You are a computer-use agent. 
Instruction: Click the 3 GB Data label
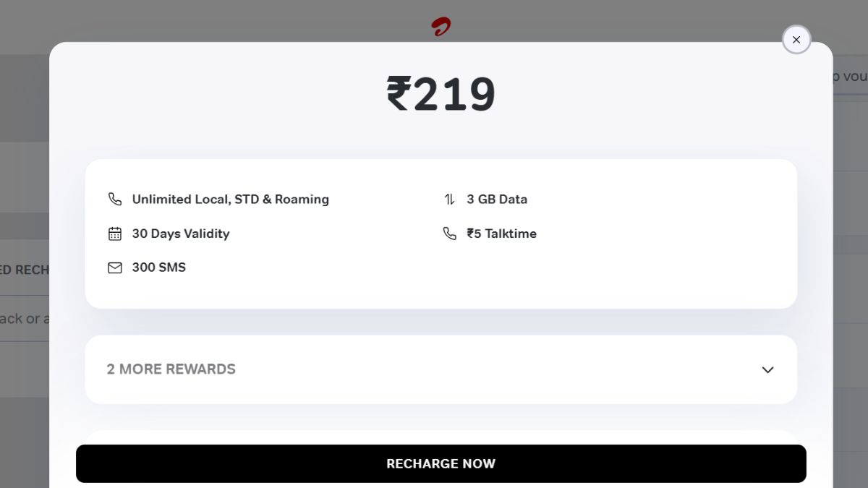(x=497, y=200)
